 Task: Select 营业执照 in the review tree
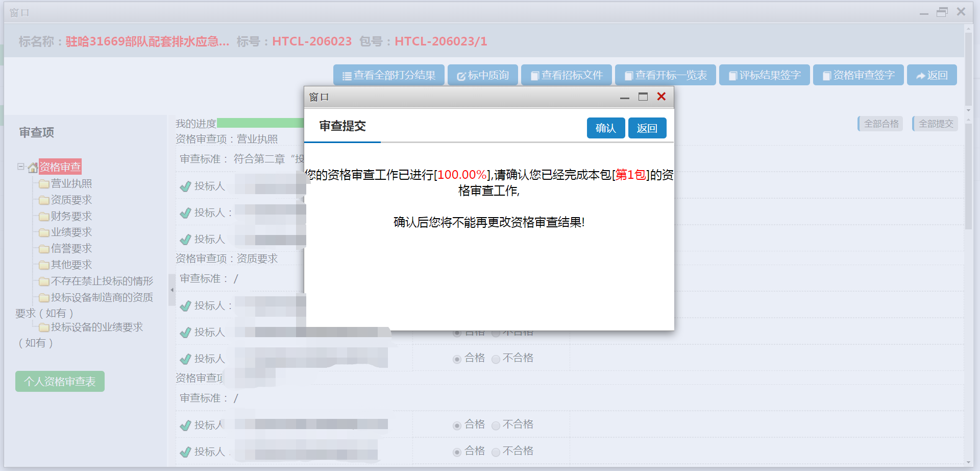click(x=71, y=183)
